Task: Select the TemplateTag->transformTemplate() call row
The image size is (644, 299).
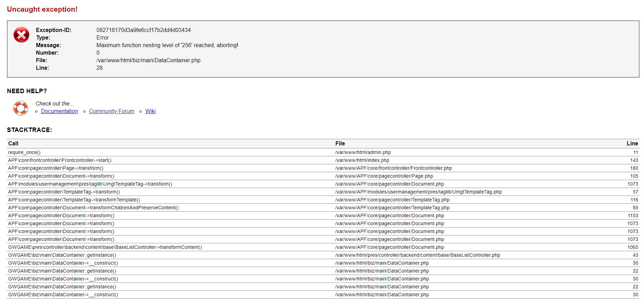Action: click(x=323, y=200)
